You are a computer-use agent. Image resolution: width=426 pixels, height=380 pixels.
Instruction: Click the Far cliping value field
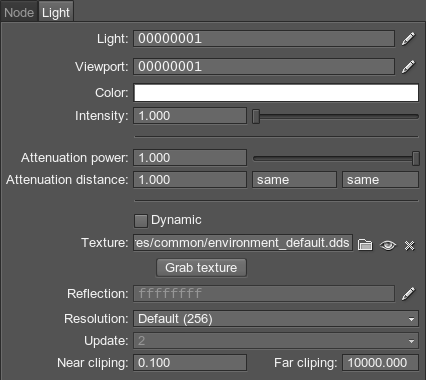[380, 363]
